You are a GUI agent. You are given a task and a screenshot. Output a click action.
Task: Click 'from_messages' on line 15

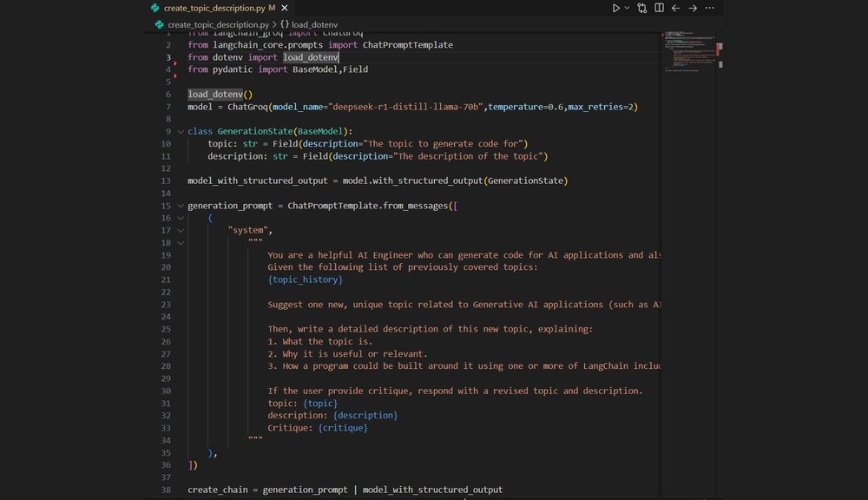[415, 206]
